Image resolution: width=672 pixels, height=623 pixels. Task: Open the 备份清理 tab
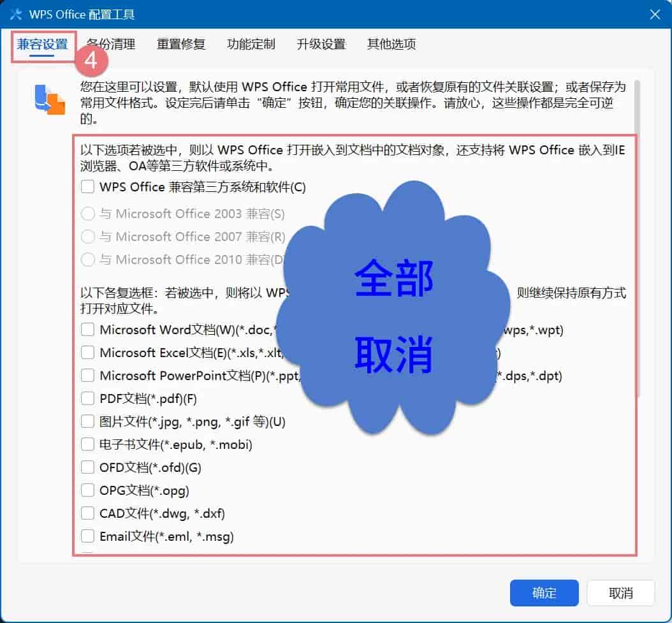pos(111,44)
